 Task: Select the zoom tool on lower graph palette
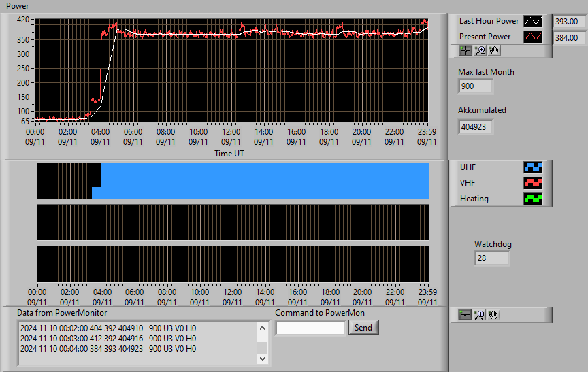(479, 315)
